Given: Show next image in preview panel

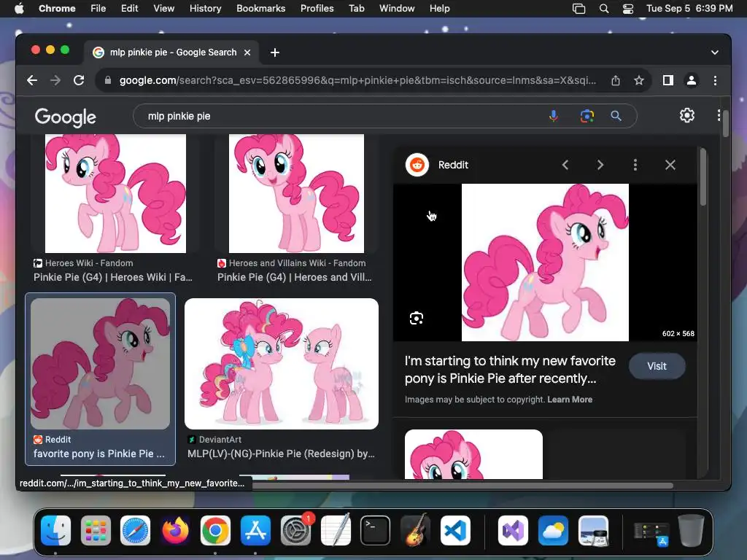Looking at the screenshot, I should (600, 165).
